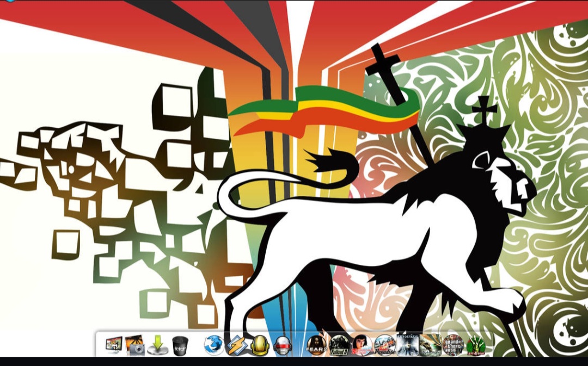Launch the blue Firefox browser
The height and width of the screenshot is (366, 588).
pyautogui.click(x=214, y=345)
